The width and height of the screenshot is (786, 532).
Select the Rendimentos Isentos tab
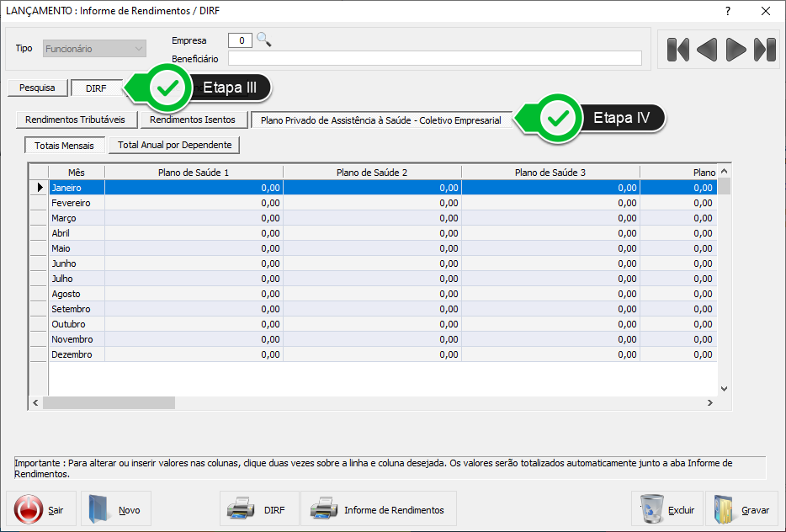pos(193,120)
